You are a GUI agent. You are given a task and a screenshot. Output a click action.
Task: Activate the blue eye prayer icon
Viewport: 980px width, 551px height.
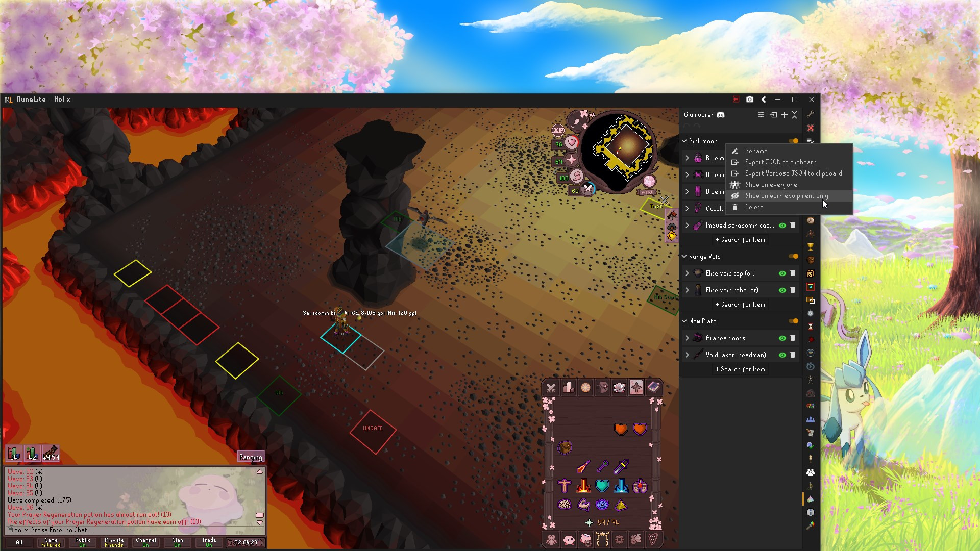coord(602,505)
